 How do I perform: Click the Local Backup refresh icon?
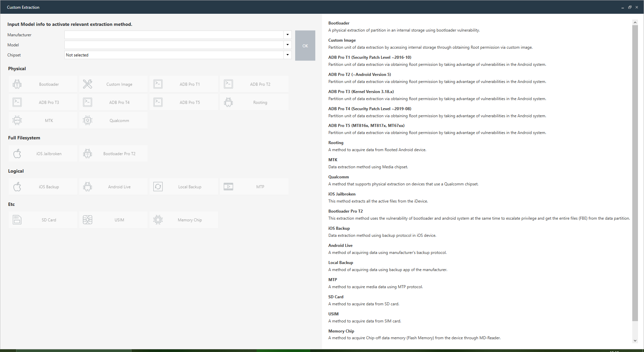click(x=158, y=186)
